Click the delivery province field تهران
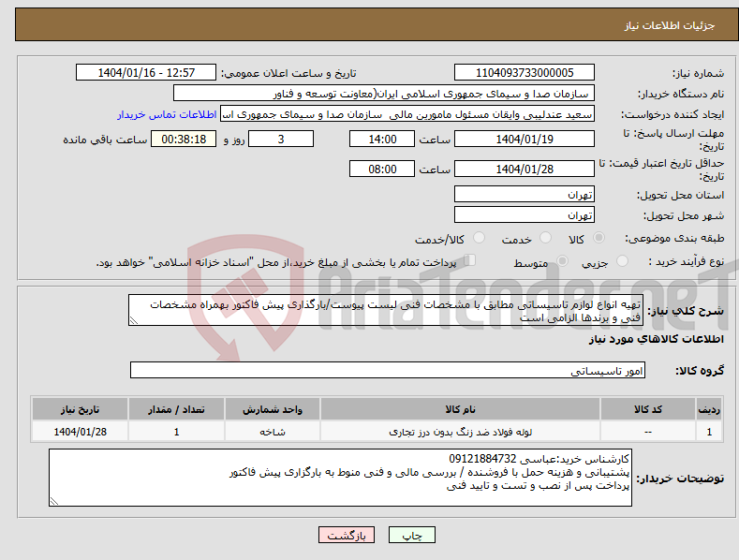The image size is (739, 560). tap(525, 194)
